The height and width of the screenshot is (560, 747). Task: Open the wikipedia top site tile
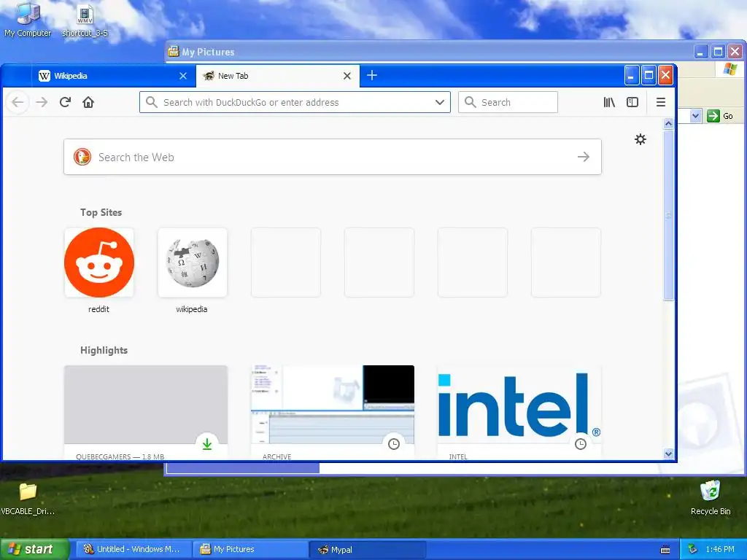point(193,262)
